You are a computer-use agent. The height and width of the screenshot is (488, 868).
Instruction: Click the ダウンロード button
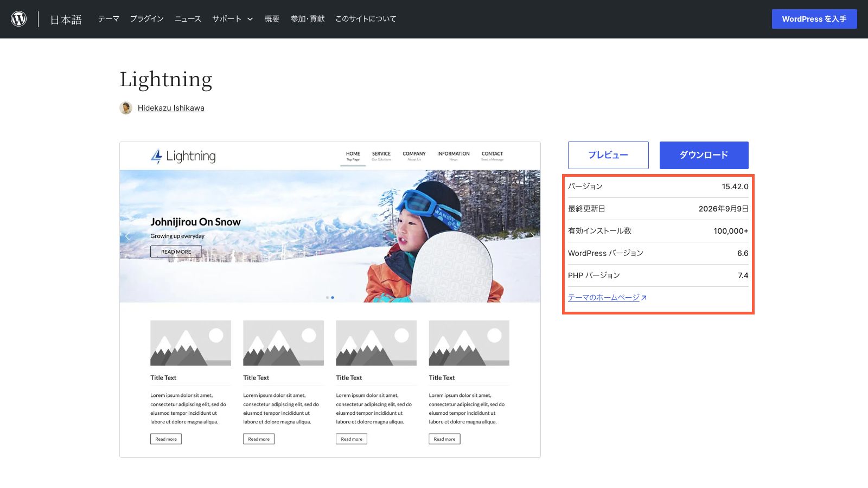pyautogui.click(x=704, y=155)
